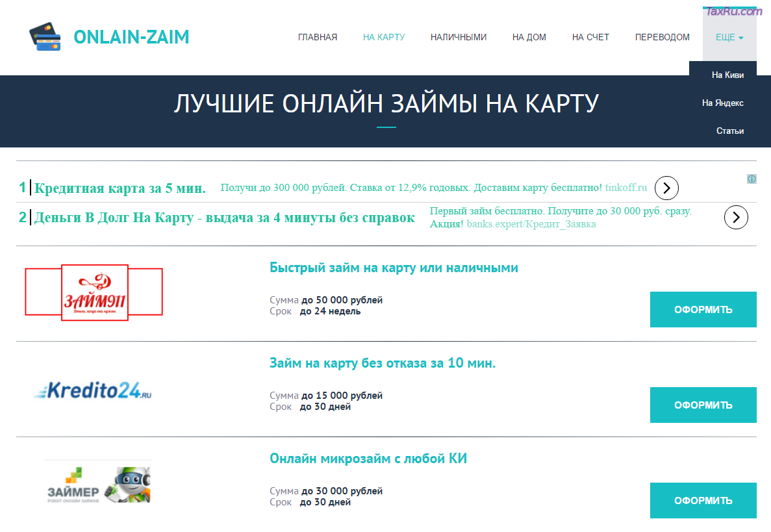Click 'Онлайн микрозайм с любой КИ' heading
The height and width of the screenshot is (532, 771).
tap(368, 459)
